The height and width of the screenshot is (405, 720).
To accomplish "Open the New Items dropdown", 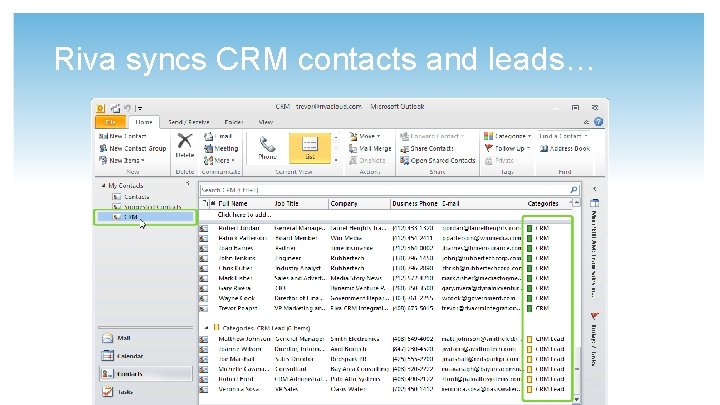I will coord(122,160).
